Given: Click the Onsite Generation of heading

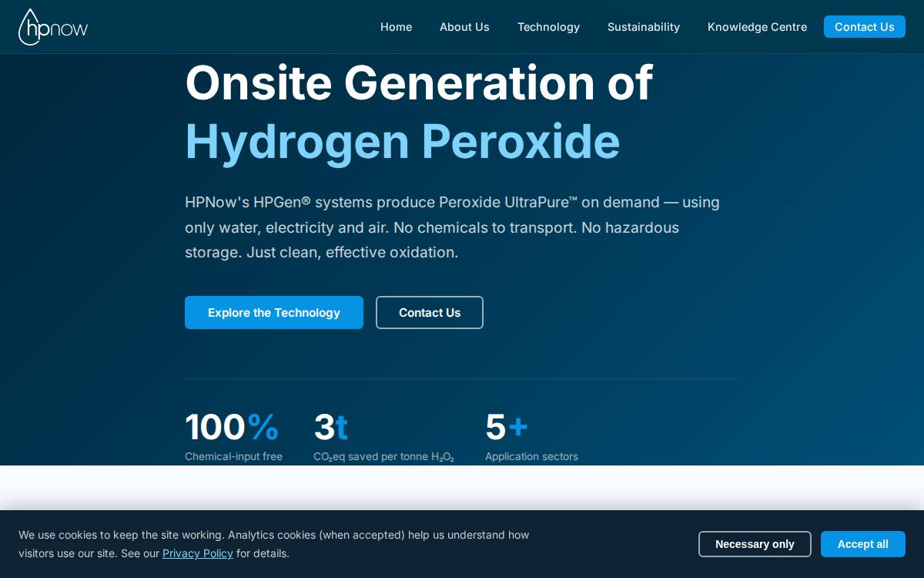Looking at the screenshot, I should (x=419, y=82).
